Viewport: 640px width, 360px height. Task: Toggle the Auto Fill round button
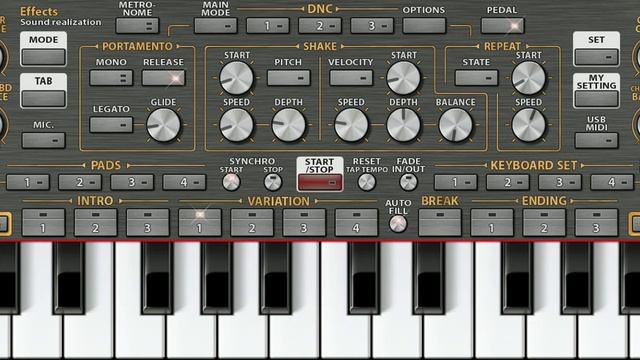[398, 224]
